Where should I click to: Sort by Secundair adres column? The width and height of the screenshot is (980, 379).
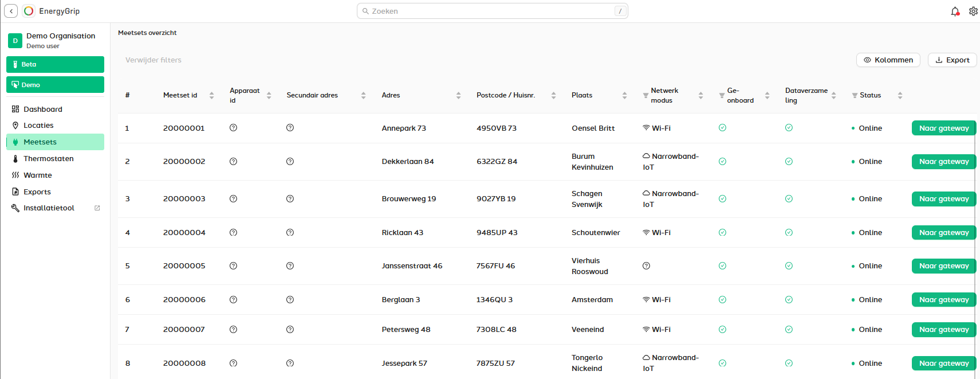click(x=363, y=95)
